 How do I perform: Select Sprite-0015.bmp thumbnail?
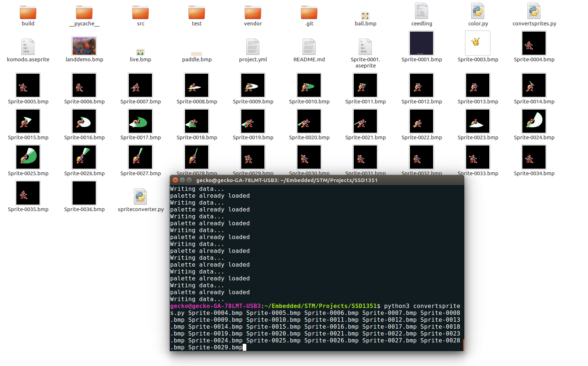pos(28,121)
